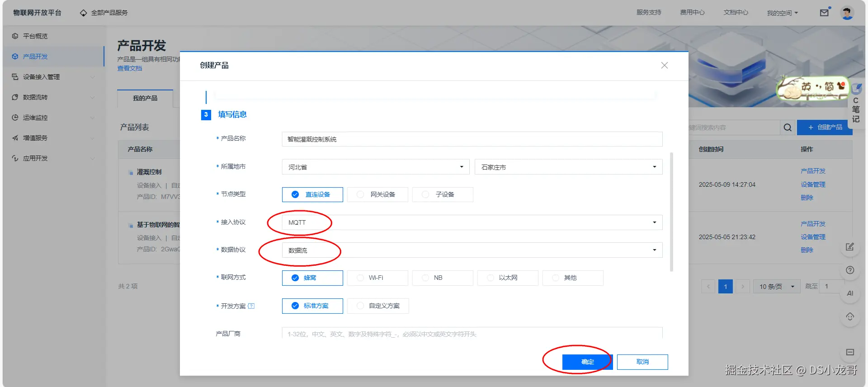This screenshot has width=868, height=387.
Task: Click the help icon next to 开发方案
Action: click(x=251, y=306)
